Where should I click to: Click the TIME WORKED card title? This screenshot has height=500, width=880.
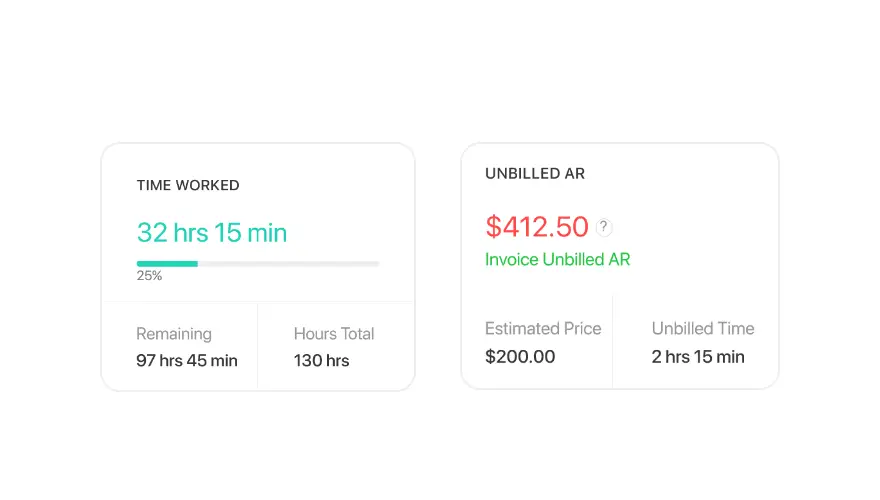pyautogui.click(x=188, y=185)
